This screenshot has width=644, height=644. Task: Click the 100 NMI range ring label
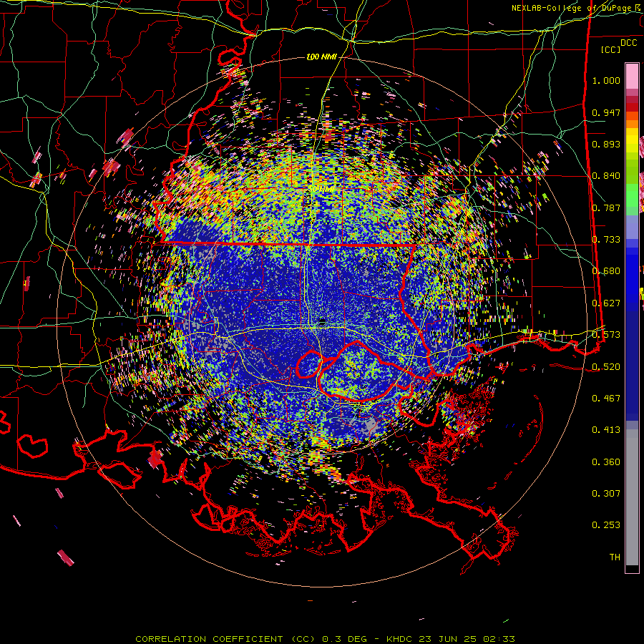click(321, 57)
